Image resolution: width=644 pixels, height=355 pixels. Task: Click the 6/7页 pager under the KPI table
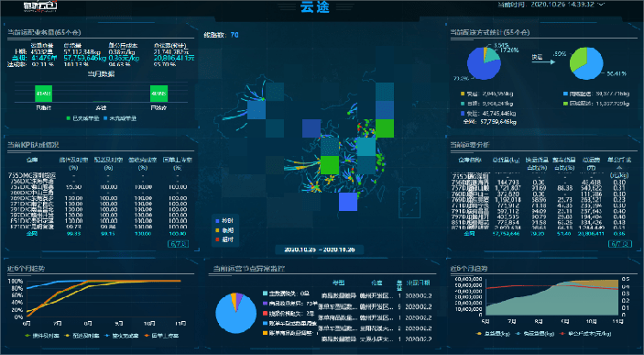pyautogui.click(x=178, y=244)
